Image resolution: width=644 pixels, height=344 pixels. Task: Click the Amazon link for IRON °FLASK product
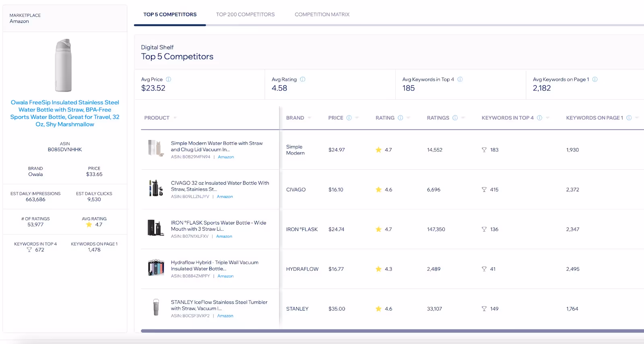(224, 237)
